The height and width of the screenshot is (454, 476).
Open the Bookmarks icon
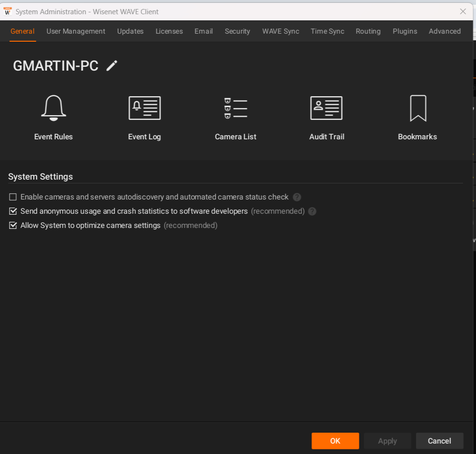tap(418, 108)
